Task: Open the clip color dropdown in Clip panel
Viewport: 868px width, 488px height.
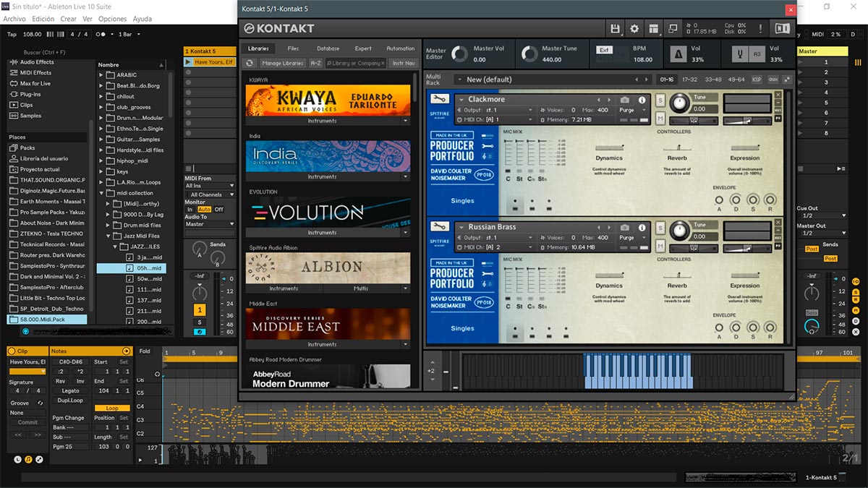Action: [x=27, y=371]
